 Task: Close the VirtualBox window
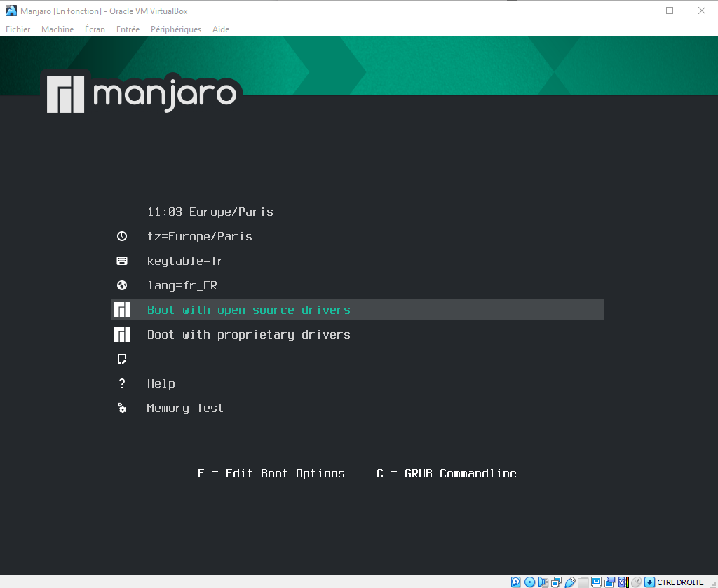[701, 11]
